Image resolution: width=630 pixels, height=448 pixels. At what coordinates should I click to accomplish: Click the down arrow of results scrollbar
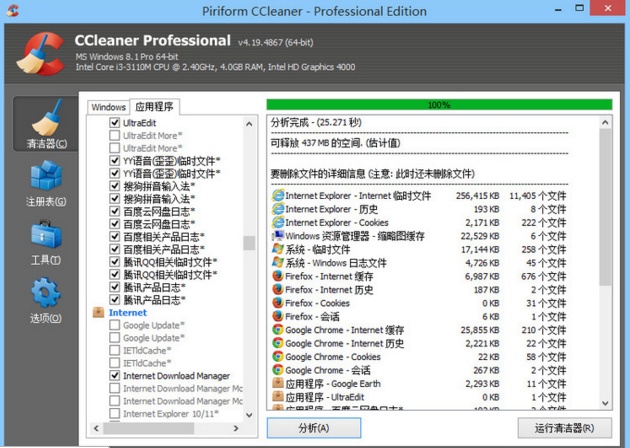[x=605, y=402]
